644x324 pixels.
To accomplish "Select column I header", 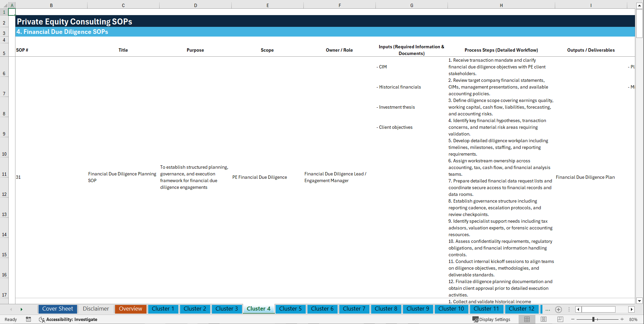I will [x=591, y=5].
